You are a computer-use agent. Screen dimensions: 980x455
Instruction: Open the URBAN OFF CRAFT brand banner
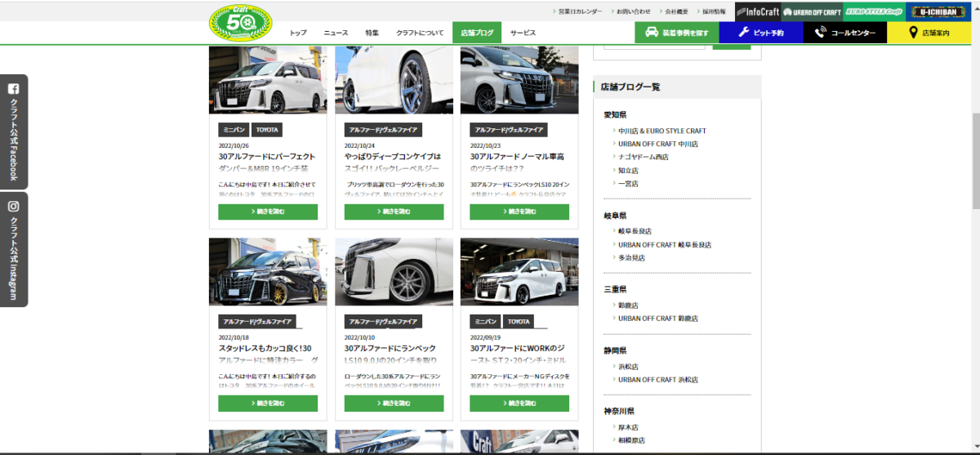812,11
